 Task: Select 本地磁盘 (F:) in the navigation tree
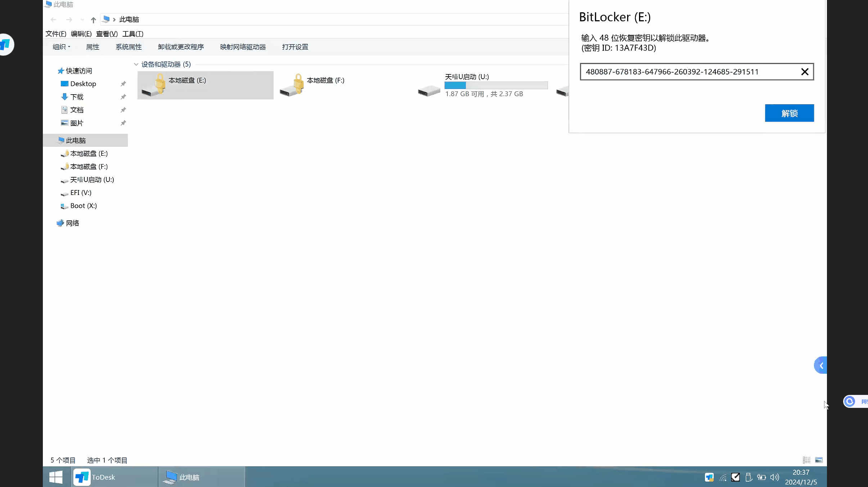click(x=89, y=167)
